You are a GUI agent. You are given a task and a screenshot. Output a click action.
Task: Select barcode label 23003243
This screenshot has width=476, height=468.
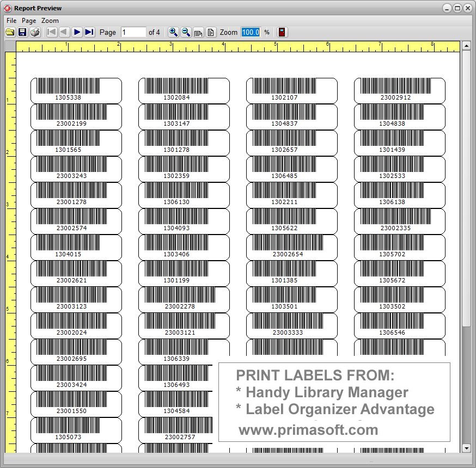coord(76,169)
